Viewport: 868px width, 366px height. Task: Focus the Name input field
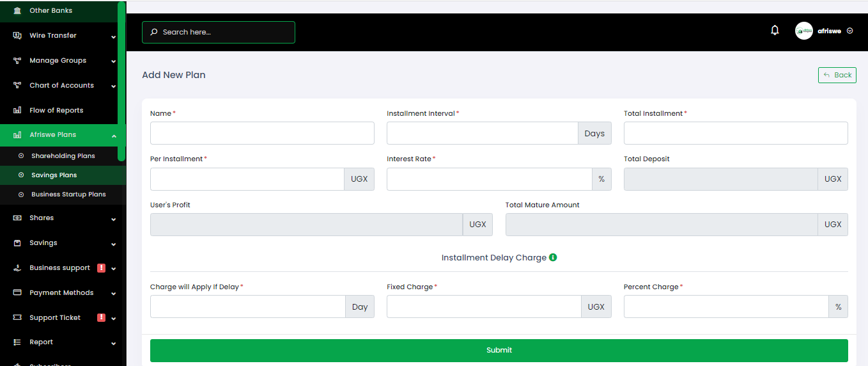[262, 133]
